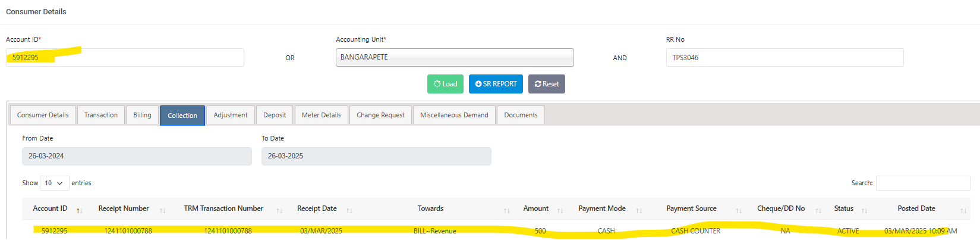Select the BILL~Revenue cell
The image size is (980, 240).
click(435, 231)
